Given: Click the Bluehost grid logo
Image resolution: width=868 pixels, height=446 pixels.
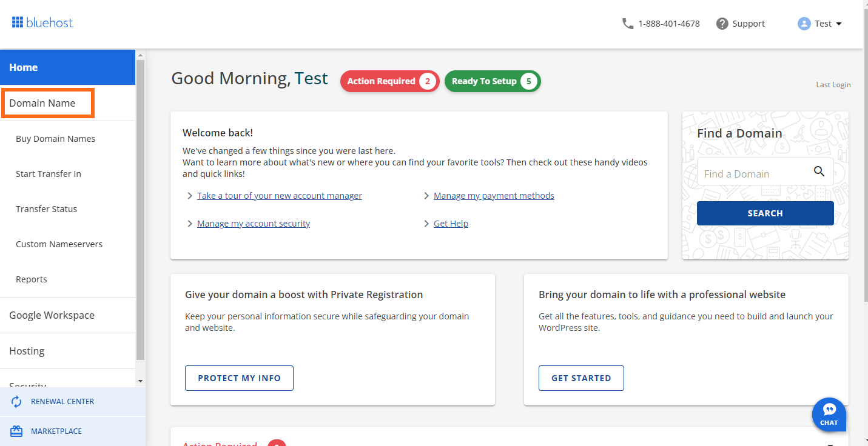Looking at the screenshot, I should coord(17,23).
